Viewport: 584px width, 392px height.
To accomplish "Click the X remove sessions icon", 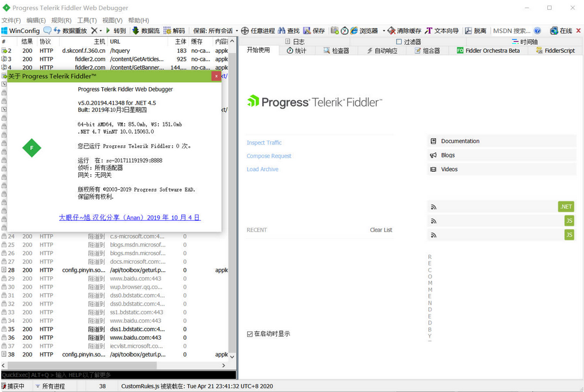I will [94, 30].
